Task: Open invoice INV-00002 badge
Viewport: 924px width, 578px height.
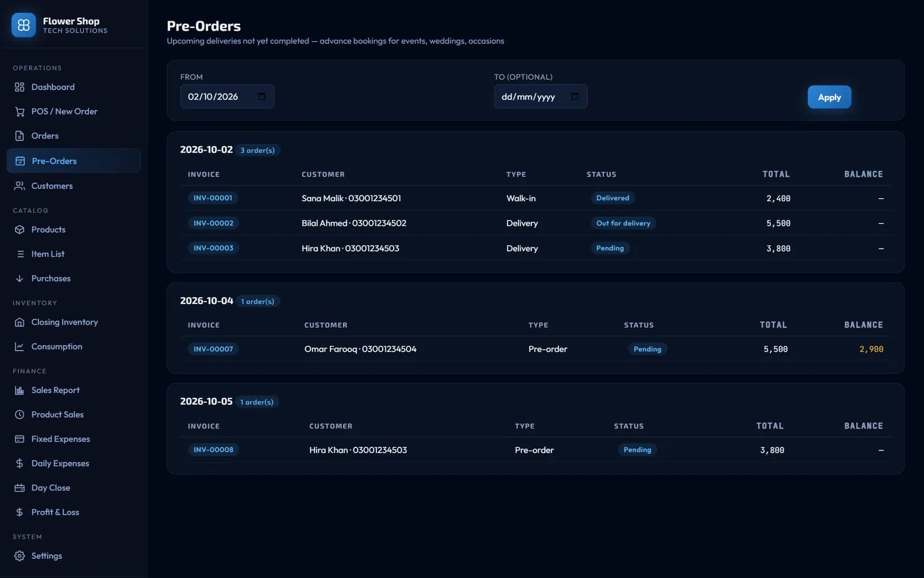Action: pos(213,223)
